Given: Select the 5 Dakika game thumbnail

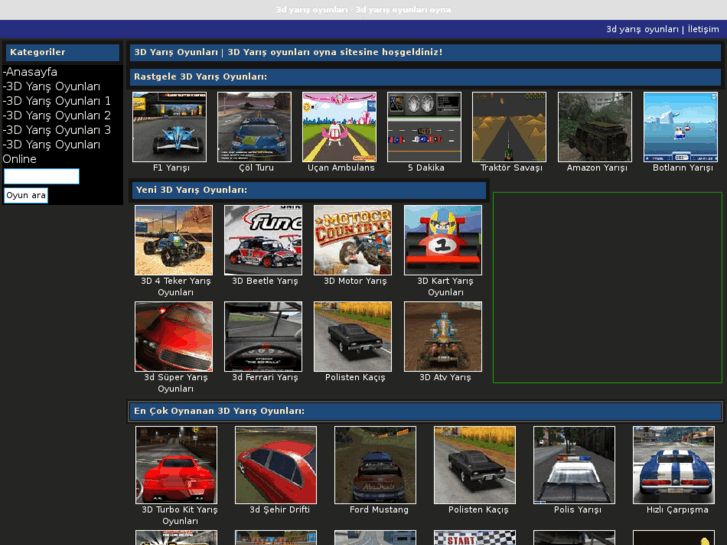Looking at the screenshot, I should click(424, 127).
